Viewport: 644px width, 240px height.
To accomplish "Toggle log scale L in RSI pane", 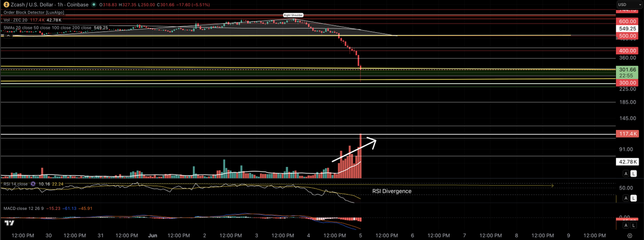I will pos(634,198).
